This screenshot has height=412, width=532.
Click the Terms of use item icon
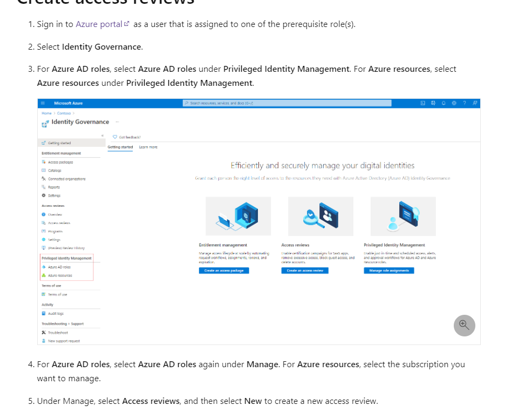point(43,294)
